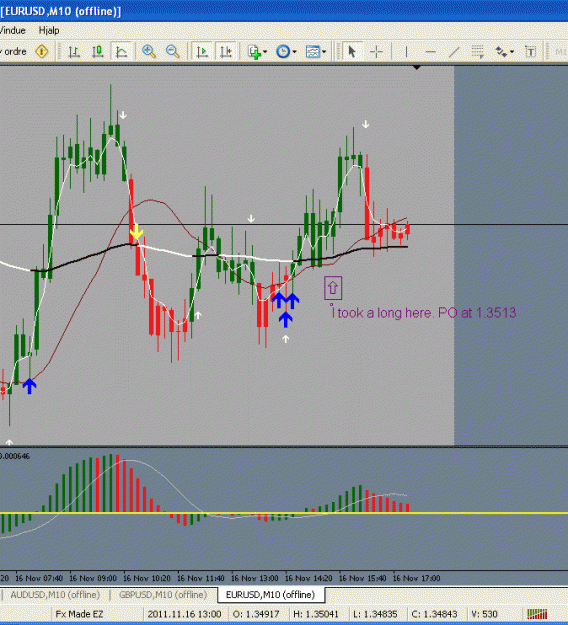Expand the arrows tool dropdown
Screen dimensions: 568x625
coord(512,52)
